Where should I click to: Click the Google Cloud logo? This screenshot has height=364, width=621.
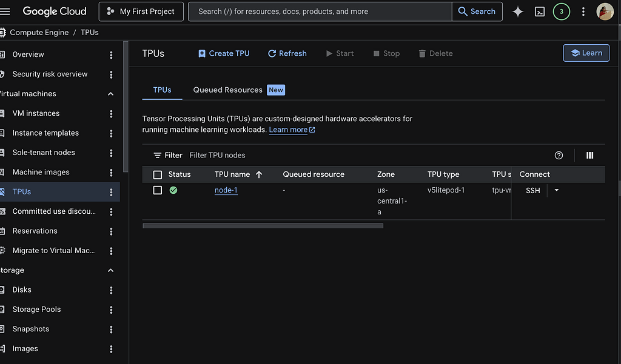pos(54,12)
